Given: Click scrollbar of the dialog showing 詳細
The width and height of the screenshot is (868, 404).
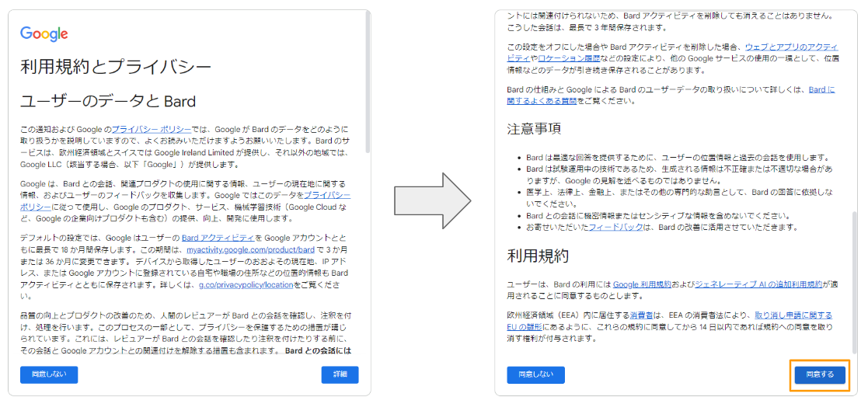Looking at the screenshot, I should coord(368,83).
